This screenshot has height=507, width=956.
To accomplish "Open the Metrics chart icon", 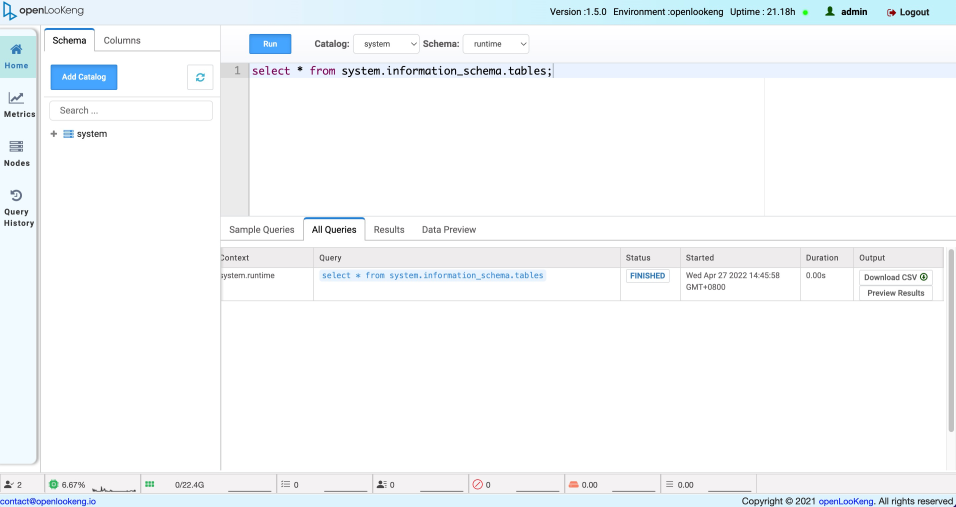I will pos(16,98).
